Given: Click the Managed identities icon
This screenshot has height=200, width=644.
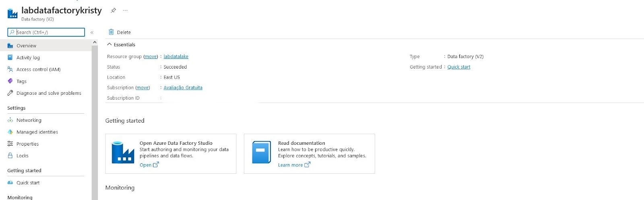Looking at the screenshot, I should 10,132.
